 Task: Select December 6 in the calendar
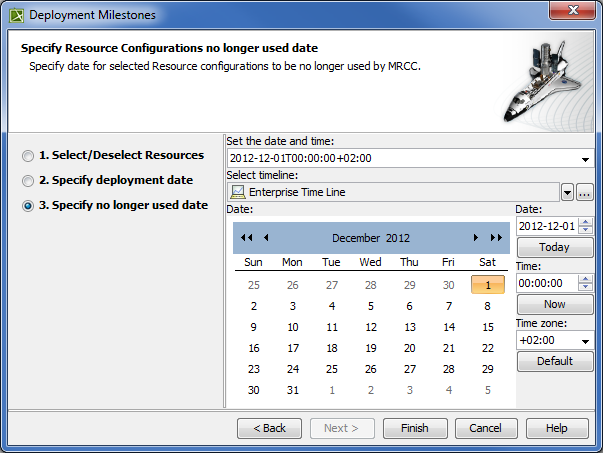click(x=410, y=306)
